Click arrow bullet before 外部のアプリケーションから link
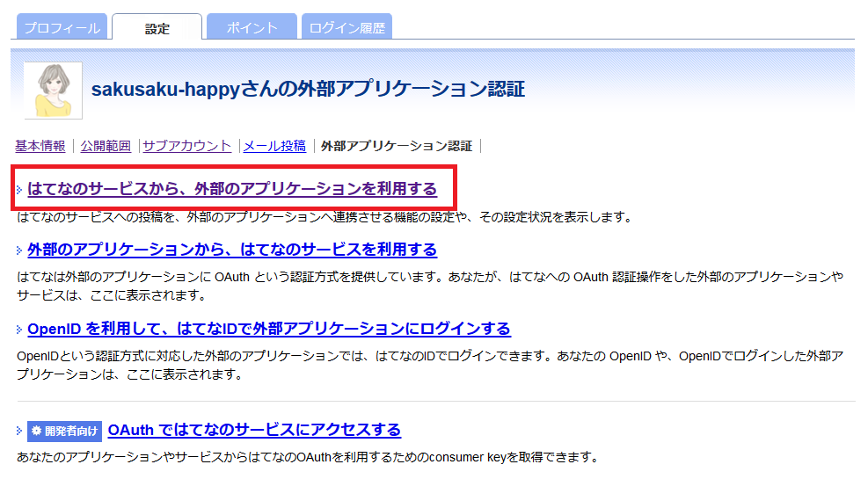 [19, 250]
